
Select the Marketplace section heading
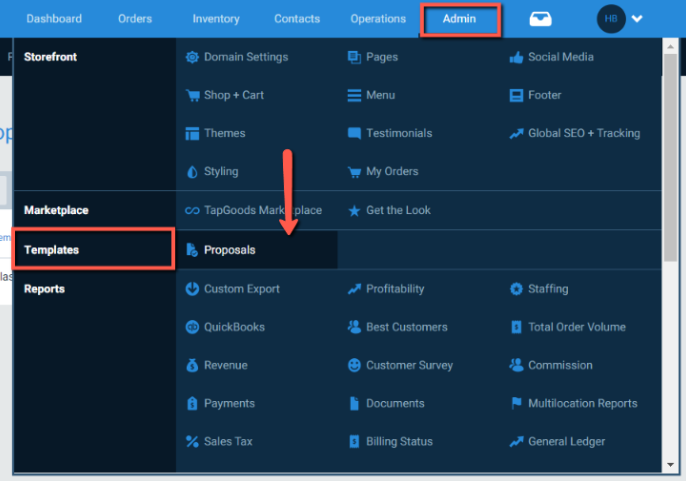click(x=56, y=210)
